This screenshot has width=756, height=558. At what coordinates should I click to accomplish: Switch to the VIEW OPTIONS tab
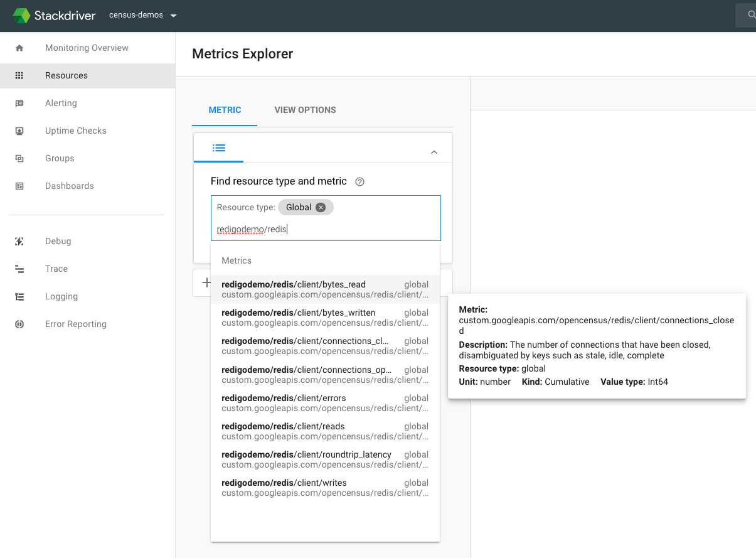(305, 110)
